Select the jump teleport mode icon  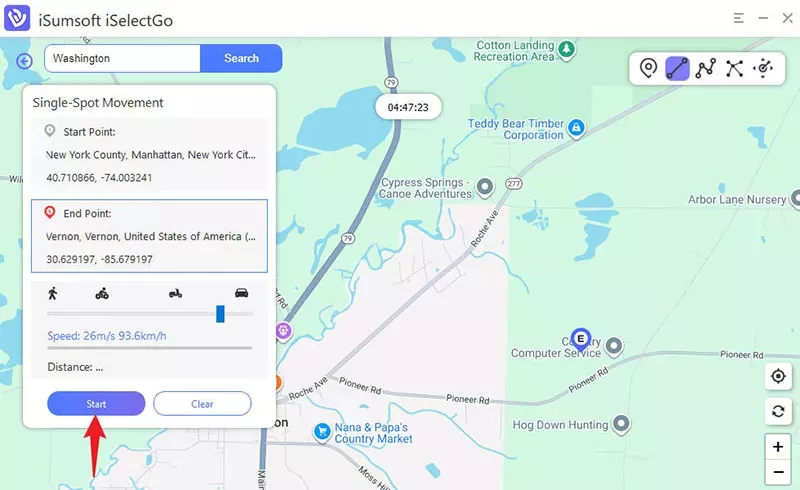click(x=734, y=68)
